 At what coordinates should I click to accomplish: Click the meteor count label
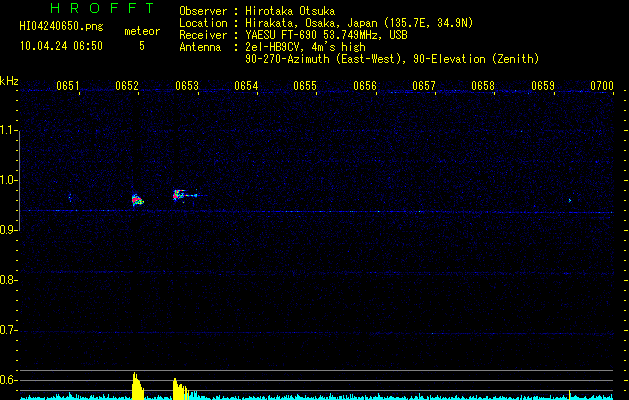(x=142, y=31)
